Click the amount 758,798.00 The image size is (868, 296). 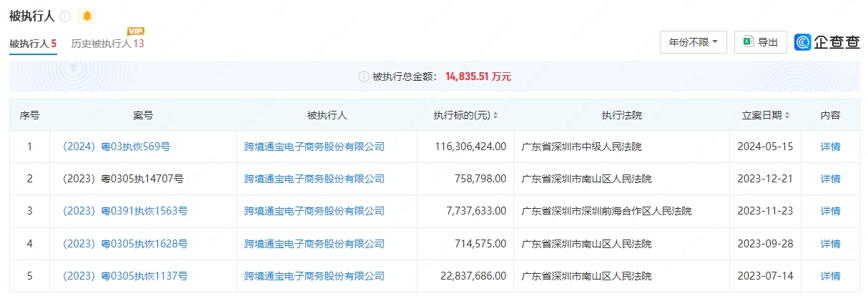point(480,179)
